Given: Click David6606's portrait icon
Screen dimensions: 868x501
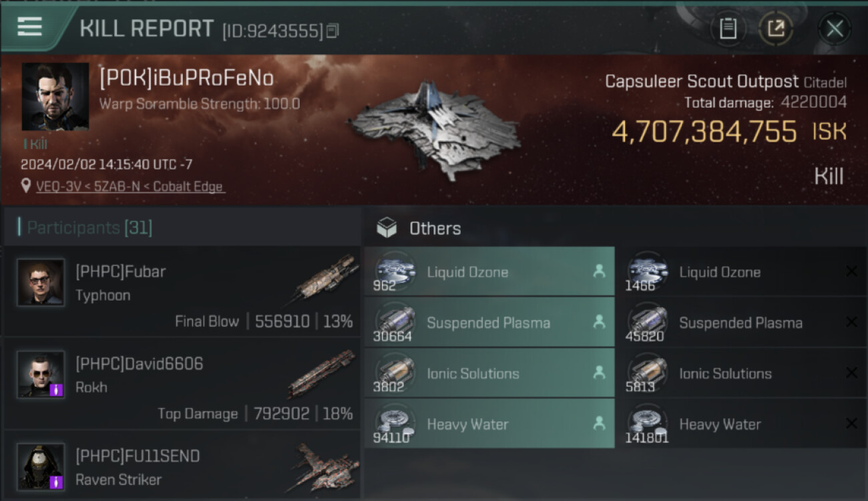Looking at the screenshot, I should pos(41,374).
